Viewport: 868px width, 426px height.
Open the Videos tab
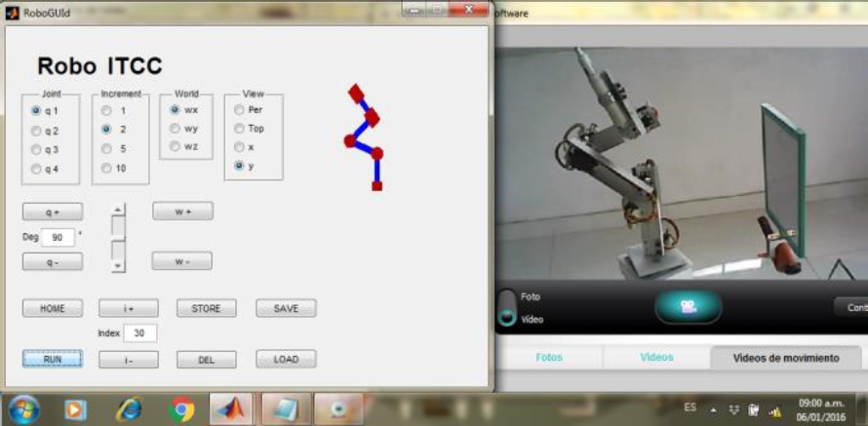[656, 358]
